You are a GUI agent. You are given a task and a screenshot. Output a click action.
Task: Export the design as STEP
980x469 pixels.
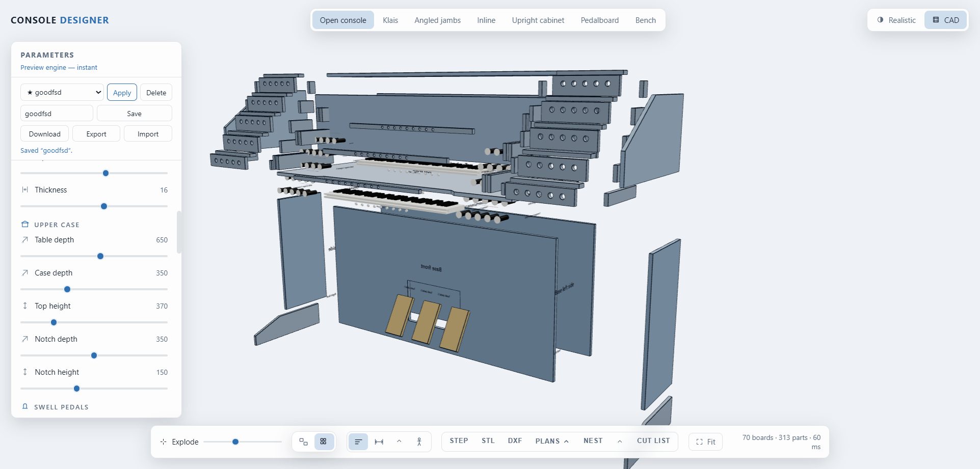click(x=459, y=441)
